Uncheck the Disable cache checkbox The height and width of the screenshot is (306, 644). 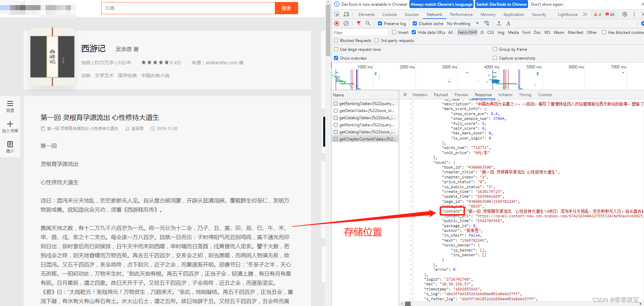click(x=415, y=23)
